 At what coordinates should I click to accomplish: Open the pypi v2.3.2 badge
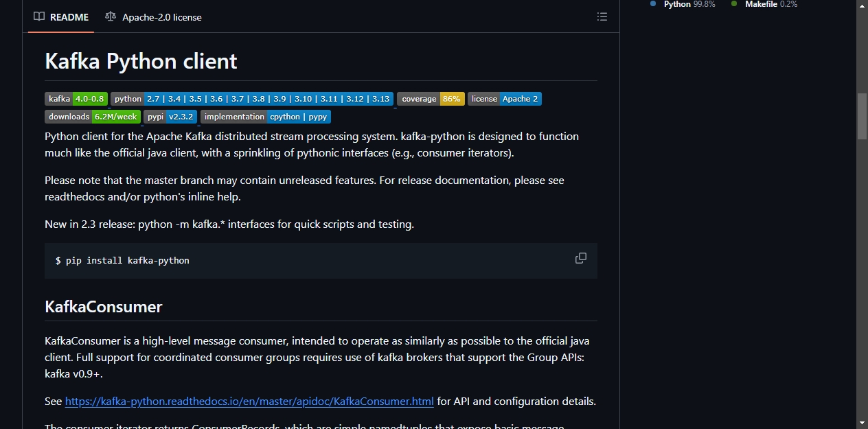coord(170,117)
